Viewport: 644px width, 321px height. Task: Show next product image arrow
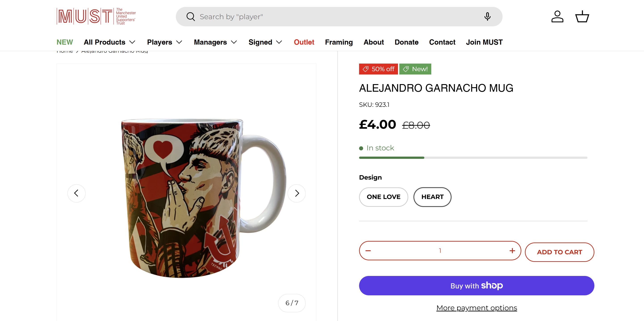tap(297, 193)
